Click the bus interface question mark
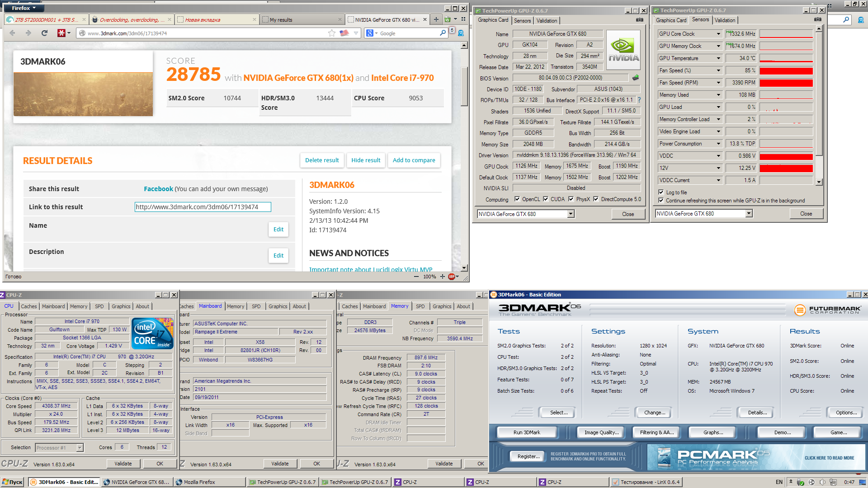The height and width of the screenshot is (488, 868). coord(639,100)
